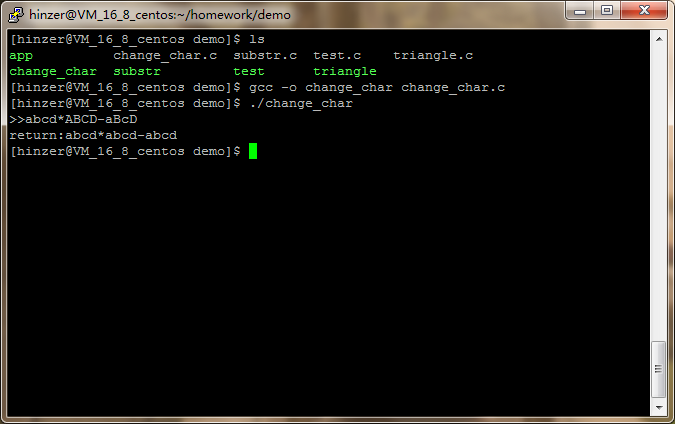Image resolution: width=675 pixels, height=424 pixels.
Task: Click the return:abcd*abcd-abcd output line
Action: click(93, 135)
